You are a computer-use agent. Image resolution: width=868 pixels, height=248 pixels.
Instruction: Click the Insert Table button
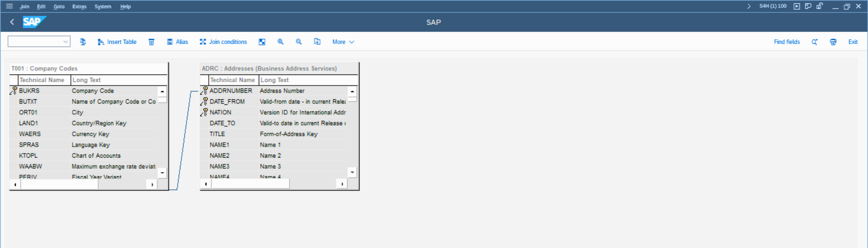tap(117, 42)
